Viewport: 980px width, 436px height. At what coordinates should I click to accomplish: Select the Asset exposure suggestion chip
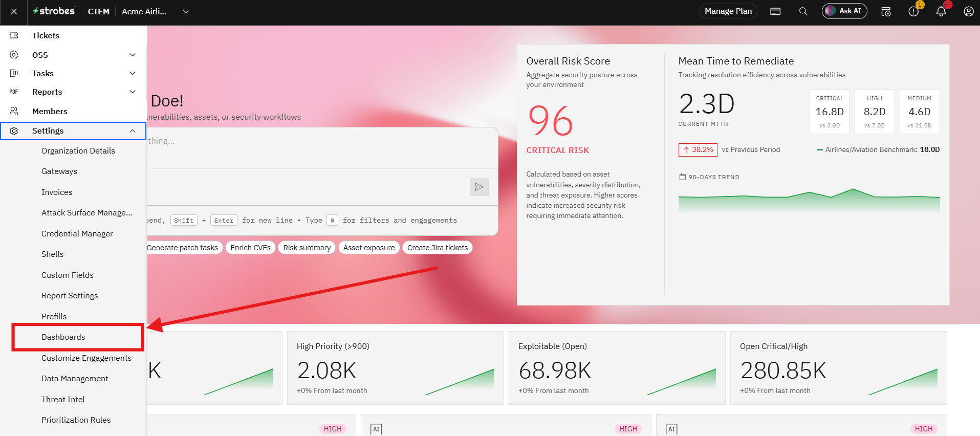pyautogui.click(x=369, y=248)
